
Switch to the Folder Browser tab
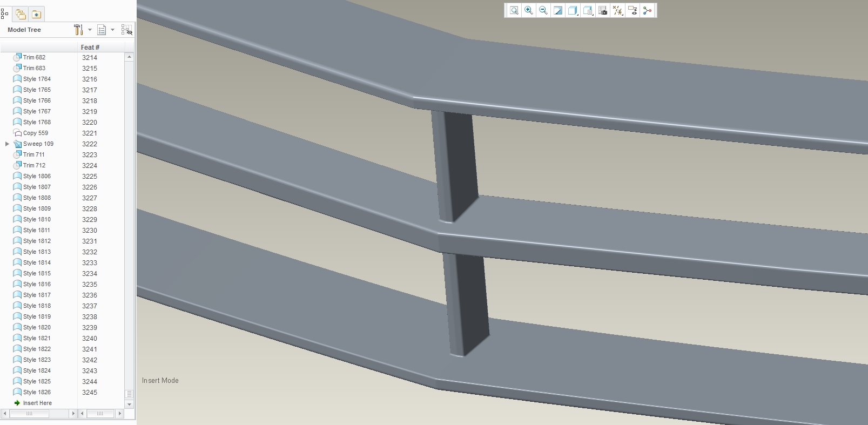(21, 14)
